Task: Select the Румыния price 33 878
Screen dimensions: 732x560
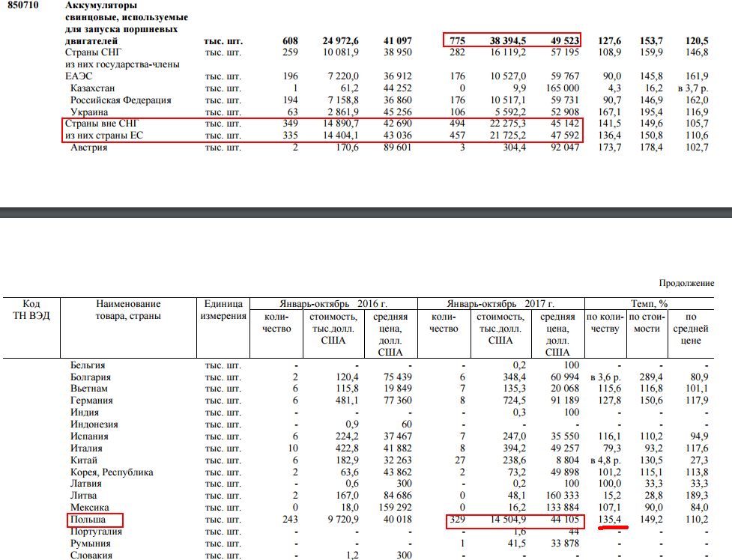Action: [565, 544]
